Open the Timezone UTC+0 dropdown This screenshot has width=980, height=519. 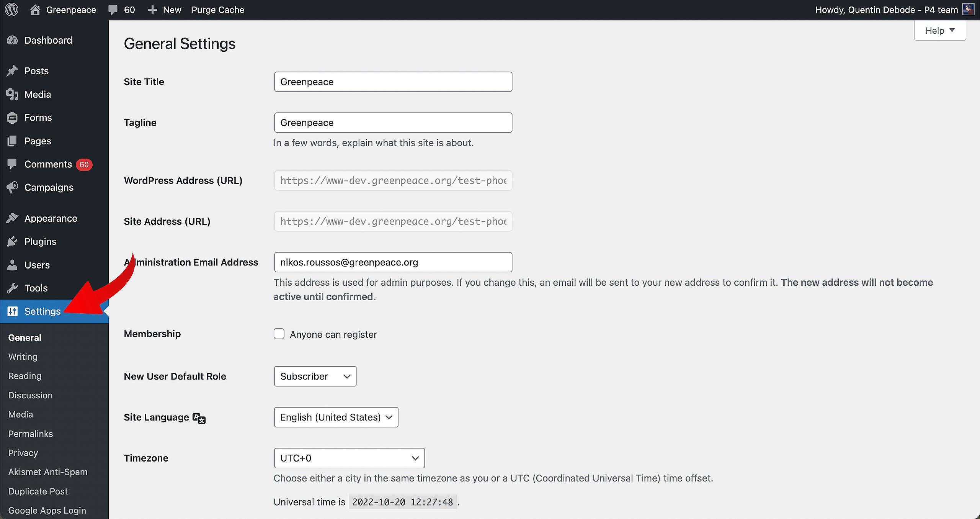(349, 458)
